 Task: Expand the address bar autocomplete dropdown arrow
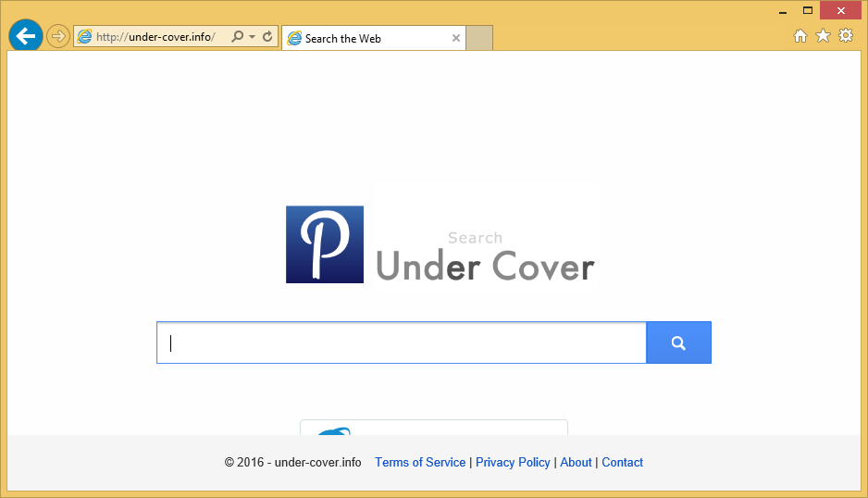point(252,37)
